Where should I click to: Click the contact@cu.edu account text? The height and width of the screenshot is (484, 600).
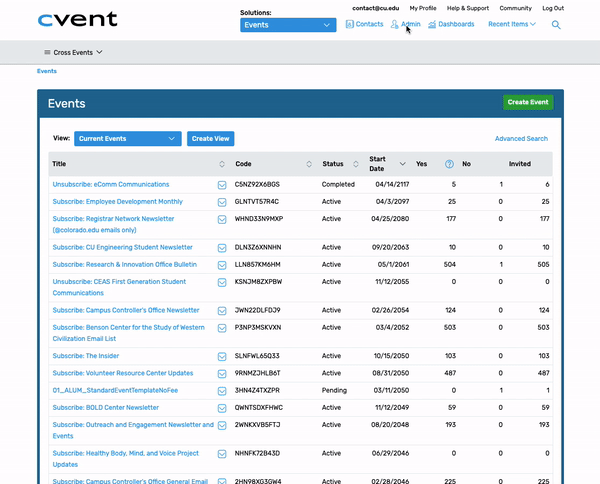point(376,8)
